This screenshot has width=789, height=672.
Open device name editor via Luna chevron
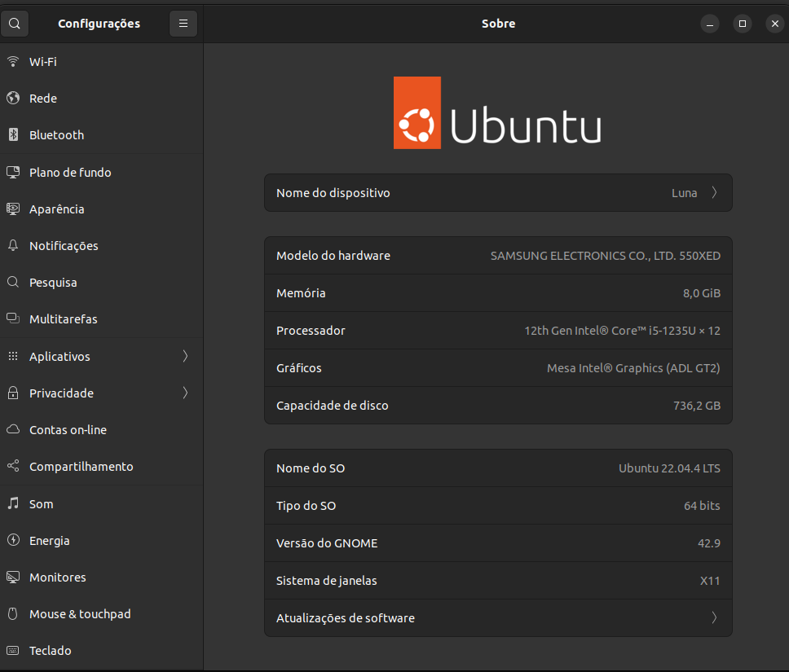click(714, 193)
